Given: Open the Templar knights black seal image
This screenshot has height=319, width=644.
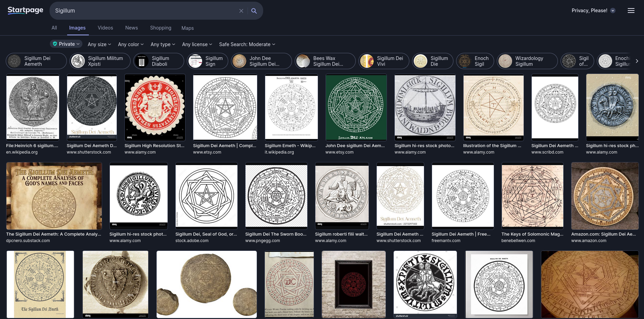Looking at the screenshot, I should tap(425, 284).
